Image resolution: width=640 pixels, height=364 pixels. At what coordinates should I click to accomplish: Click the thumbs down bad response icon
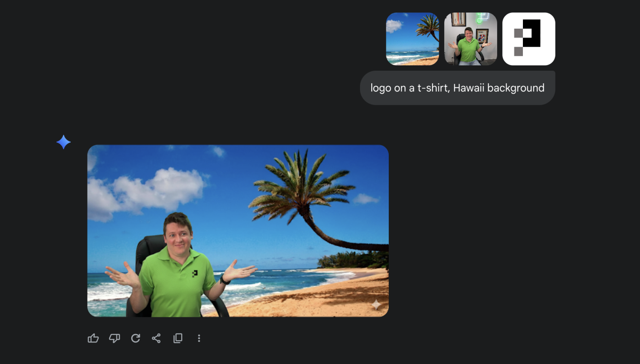(115, 338)
